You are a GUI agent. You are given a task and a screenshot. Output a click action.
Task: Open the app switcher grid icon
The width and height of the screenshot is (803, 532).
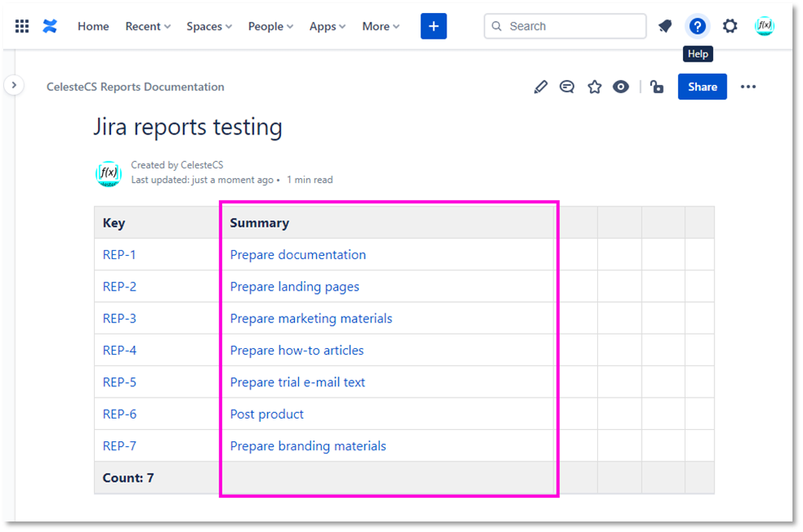[22, 26]
